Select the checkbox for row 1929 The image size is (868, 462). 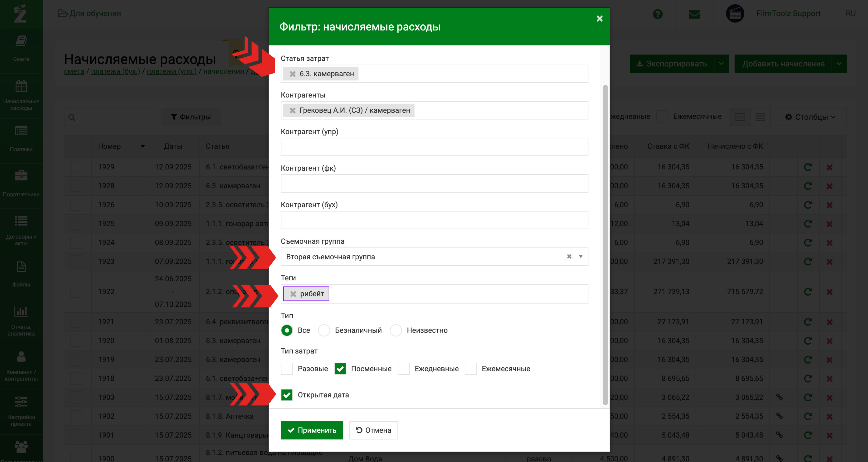click(x=76, y=167)
